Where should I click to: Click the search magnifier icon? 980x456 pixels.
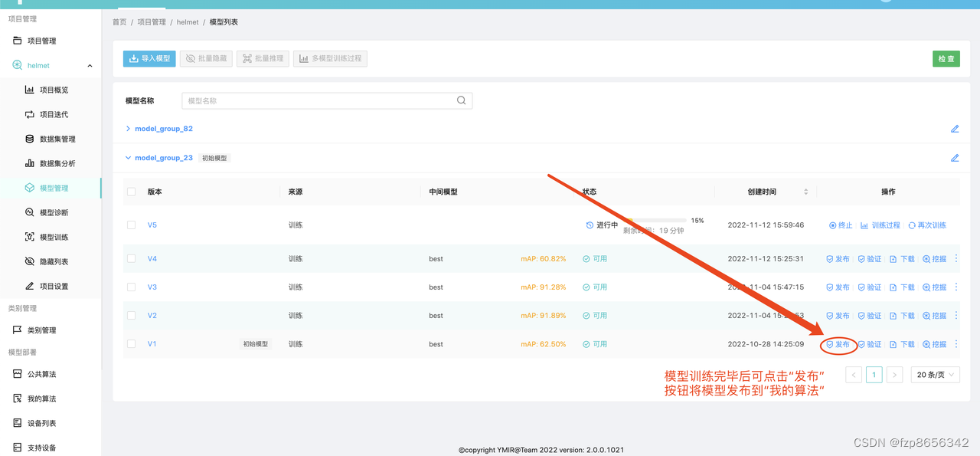(x=461, y=100)
